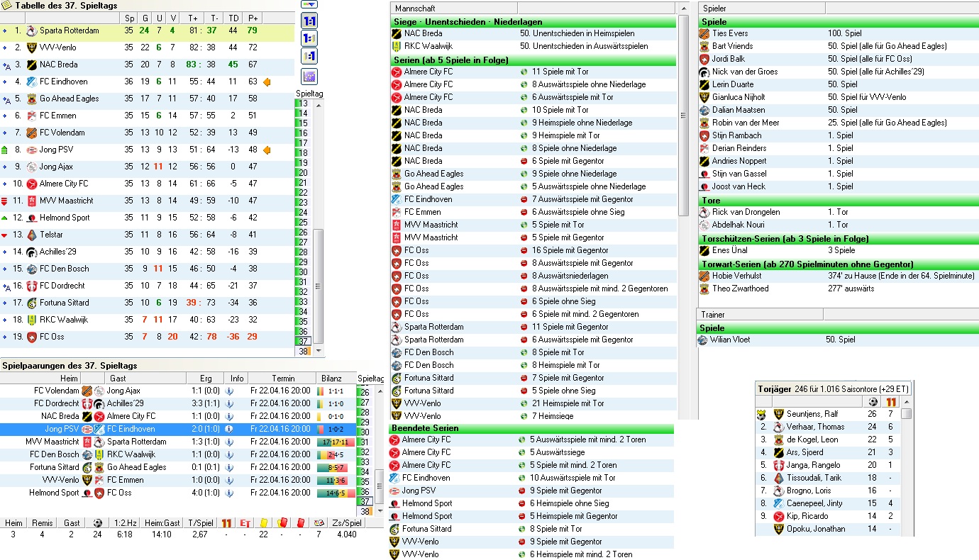The height and width of the screenshot is (560, 979).
Task: Open the league chart view icon
Action: pos(309,76)
